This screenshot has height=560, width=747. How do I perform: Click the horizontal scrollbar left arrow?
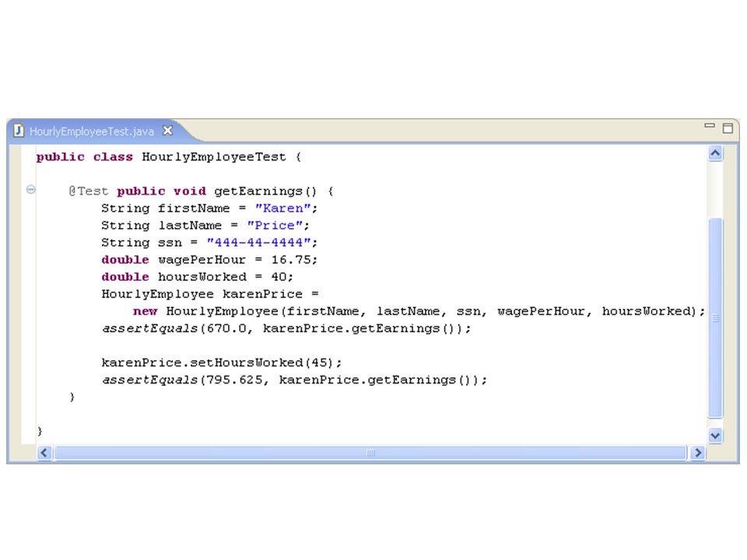click(x=44, y=453)
